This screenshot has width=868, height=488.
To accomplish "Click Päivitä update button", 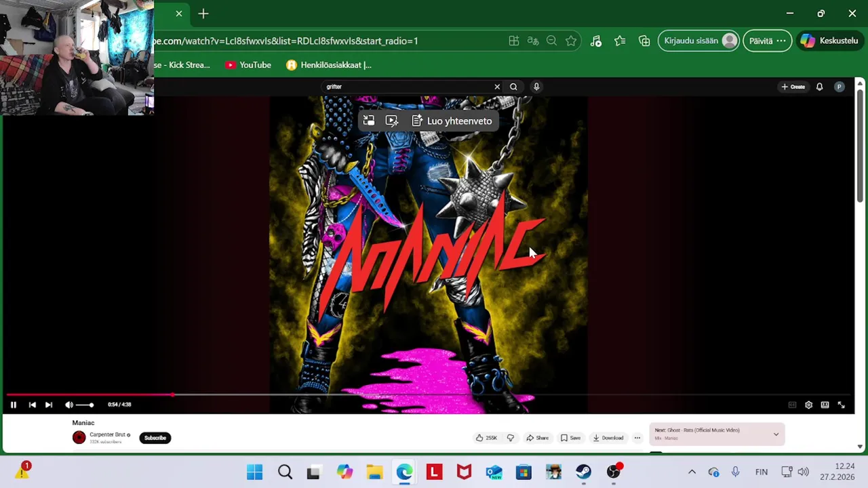I will click(x=768, y=41).
